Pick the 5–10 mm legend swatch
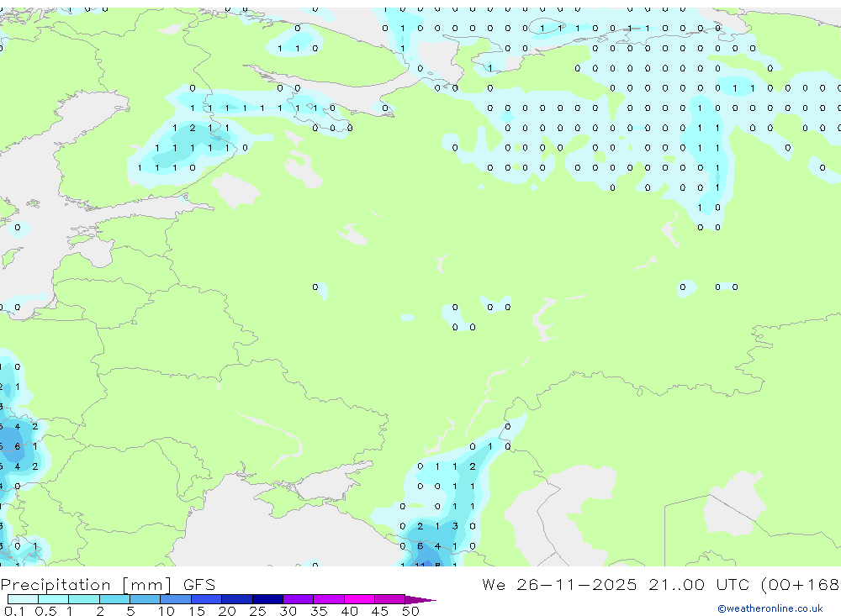Screen dimensions: 841x616 (145, 599)
